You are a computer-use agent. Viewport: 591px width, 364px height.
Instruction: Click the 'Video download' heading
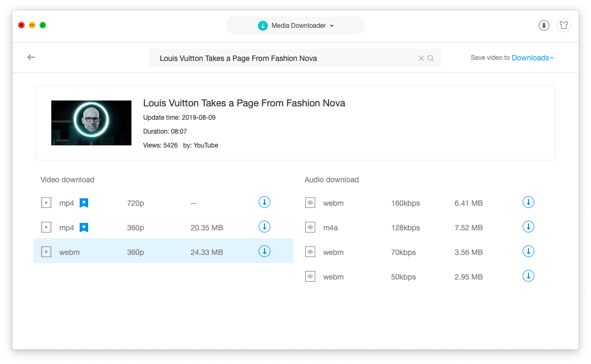[67, 180]
